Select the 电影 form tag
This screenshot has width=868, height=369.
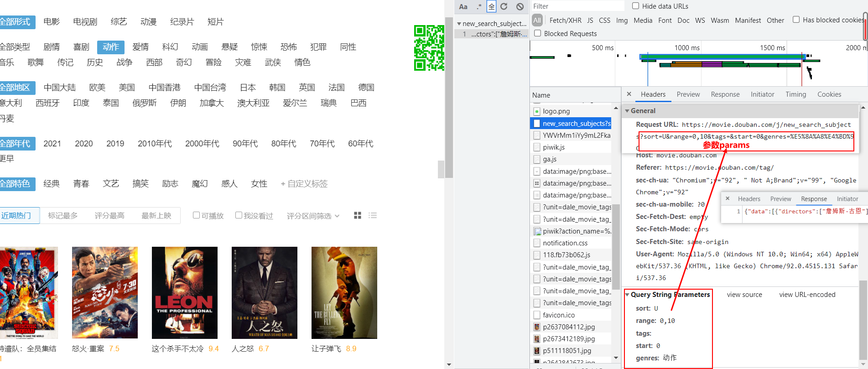pyautogui.click(x=52, y=22)
